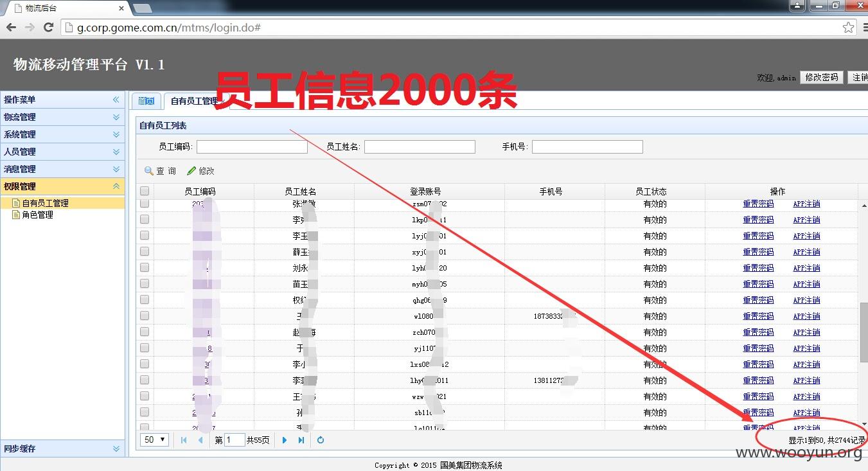Open the page size dropdown showing 50
This screenshot has width=868, height=471.
pos(155,440)
